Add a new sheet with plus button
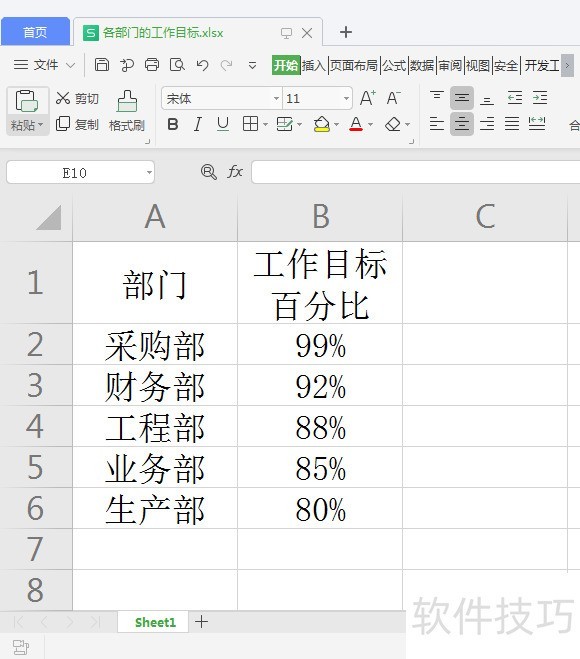Image resolution: width=580 pixels, height=659 pixels. (201, 622)
